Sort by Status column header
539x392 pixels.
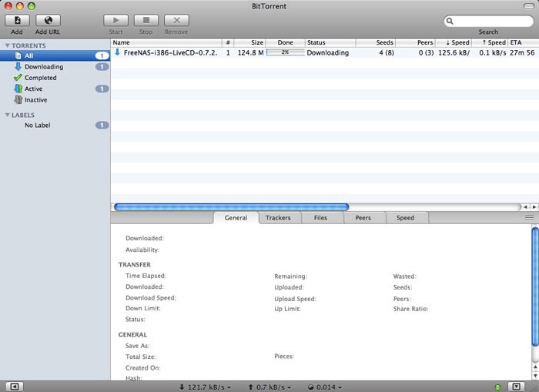click(x=330, y=42)
